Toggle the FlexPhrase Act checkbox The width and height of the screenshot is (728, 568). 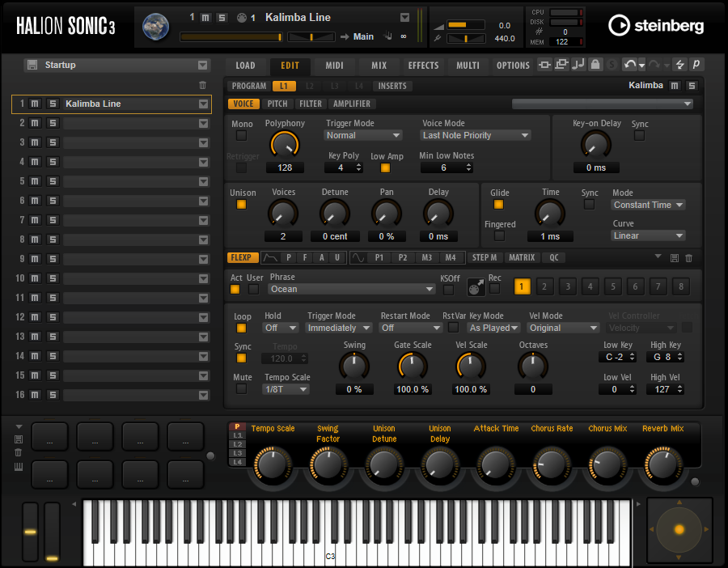pyautogui.click(x=235, y=290)
